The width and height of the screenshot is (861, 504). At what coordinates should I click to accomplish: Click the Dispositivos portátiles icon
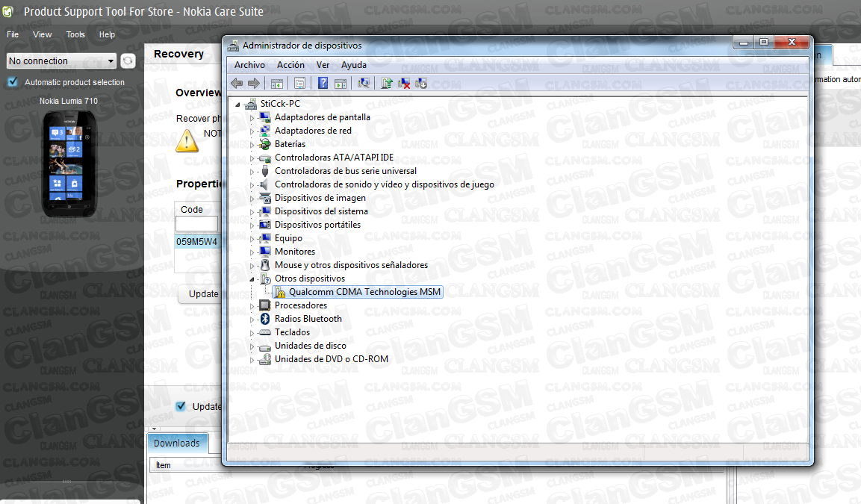[x=265, y=225]
